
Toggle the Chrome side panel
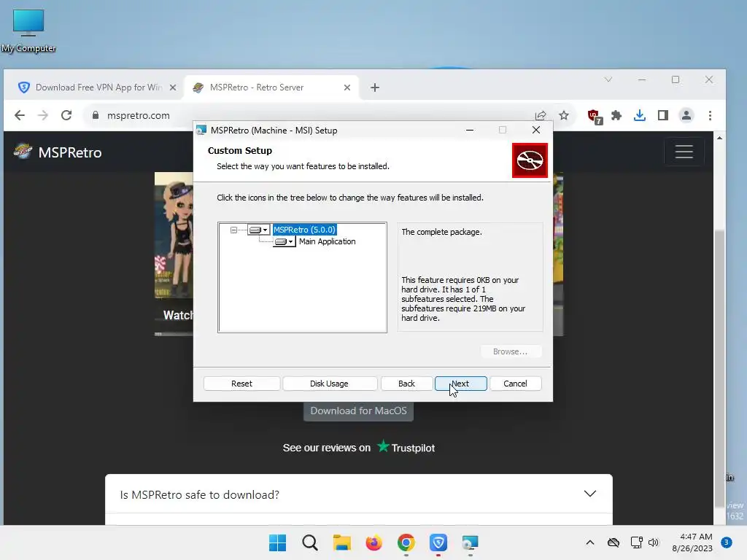tap(662, 115)
